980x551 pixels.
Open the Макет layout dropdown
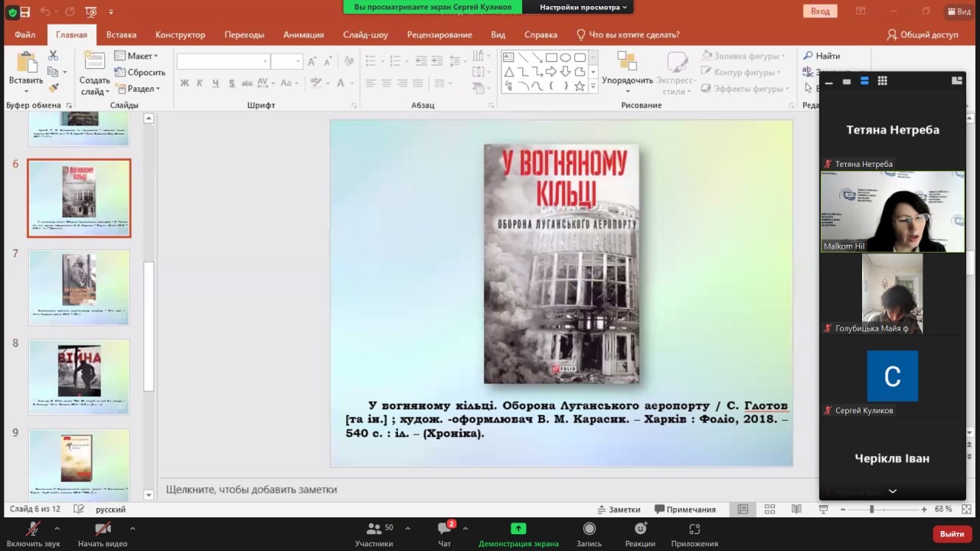136,56
